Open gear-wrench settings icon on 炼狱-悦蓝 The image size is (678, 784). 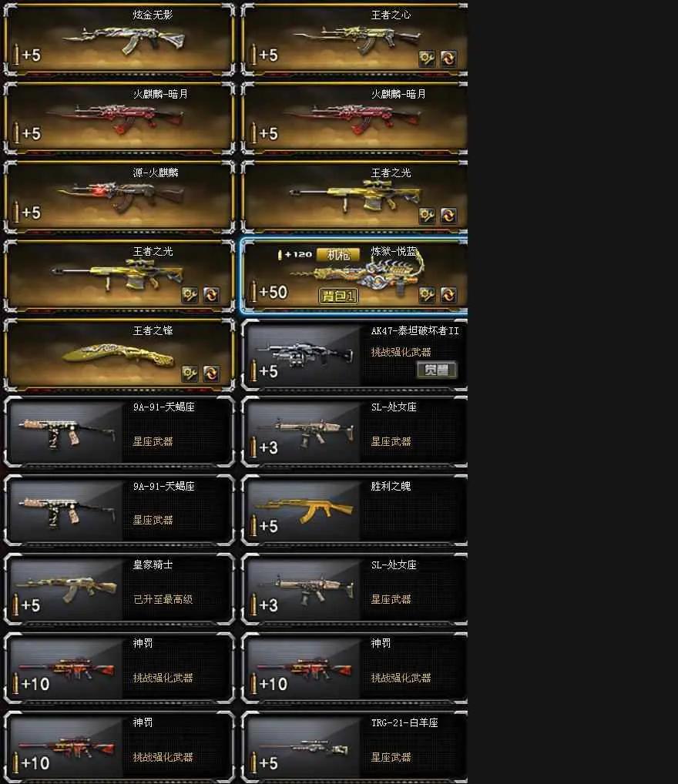[x=427, y=294]
